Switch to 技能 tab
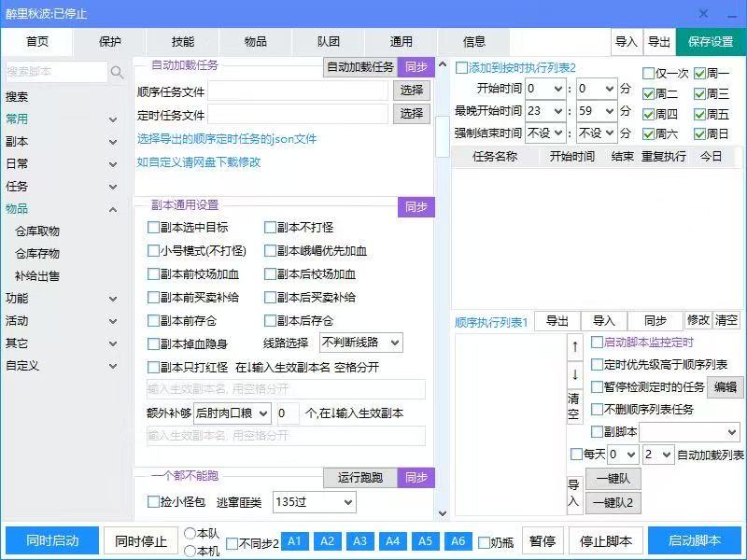 [182, 42]
